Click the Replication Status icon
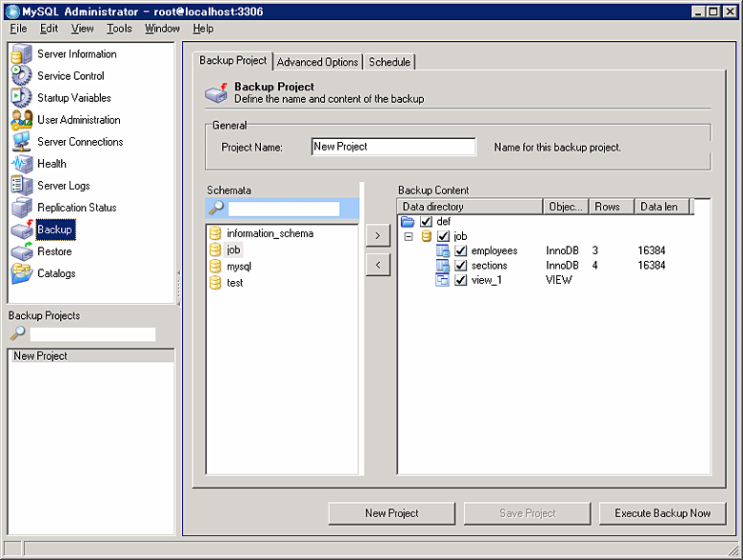Viewport: 743px width, 560px height. point(21,208)
